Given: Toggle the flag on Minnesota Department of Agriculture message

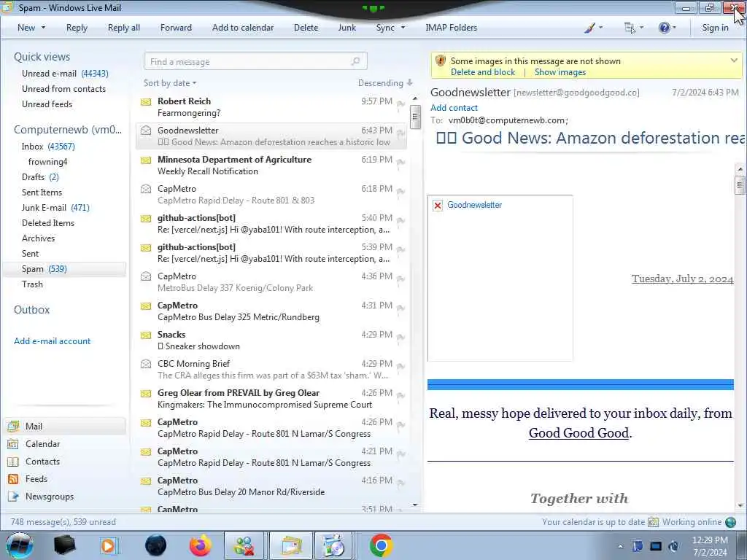Looking at the screenshot, I should (400, 163).
